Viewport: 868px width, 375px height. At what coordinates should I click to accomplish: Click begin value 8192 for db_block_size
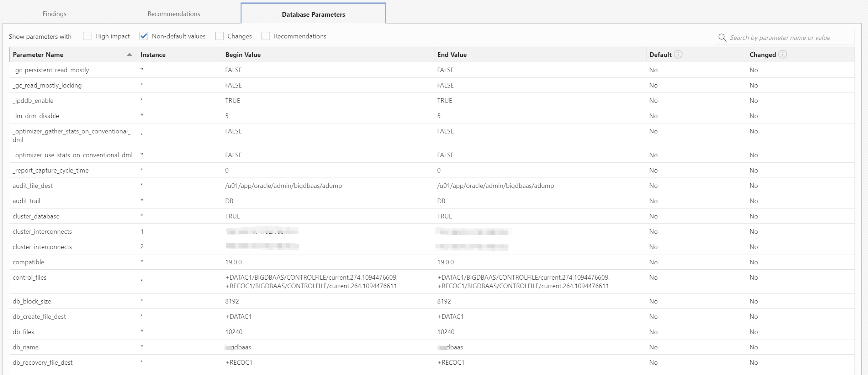tap(232, 301)
